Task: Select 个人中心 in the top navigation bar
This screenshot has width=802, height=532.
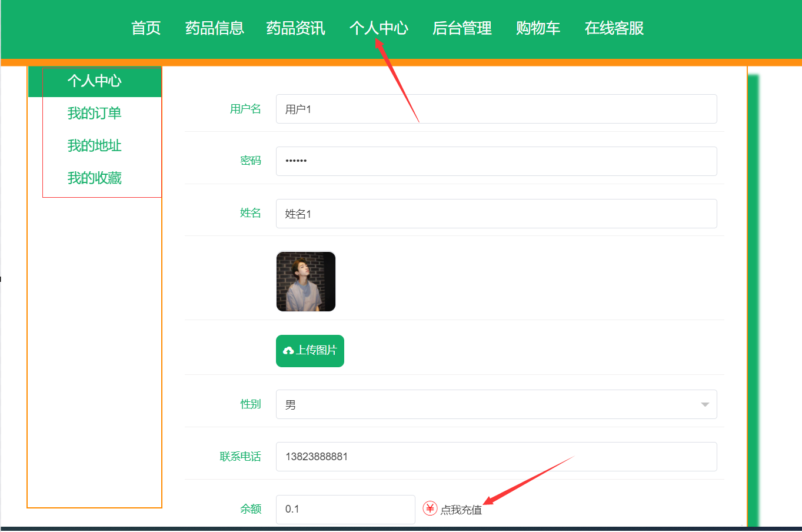Action: 379,28
